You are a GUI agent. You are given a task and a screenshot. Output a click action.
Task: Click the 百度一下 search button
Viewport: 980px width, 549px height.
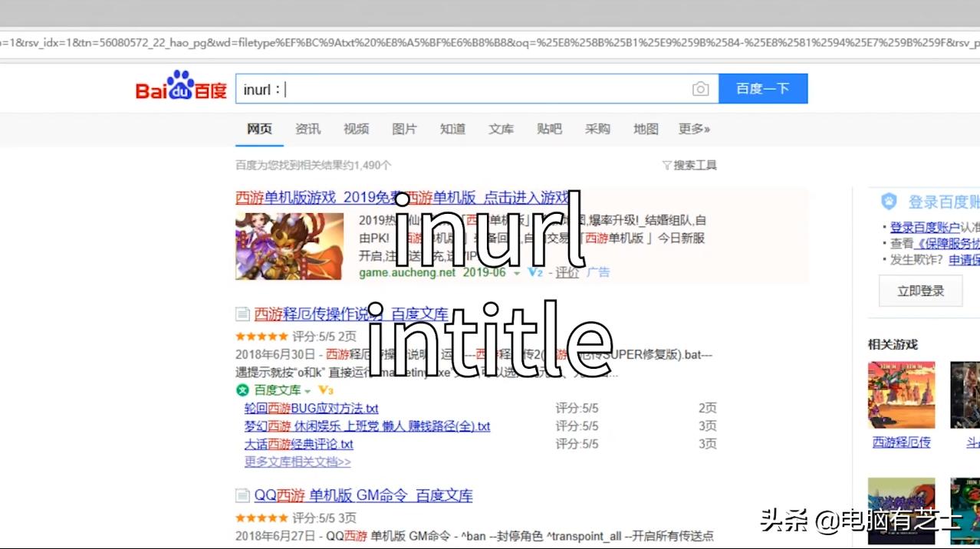click(x=763, y=88)
